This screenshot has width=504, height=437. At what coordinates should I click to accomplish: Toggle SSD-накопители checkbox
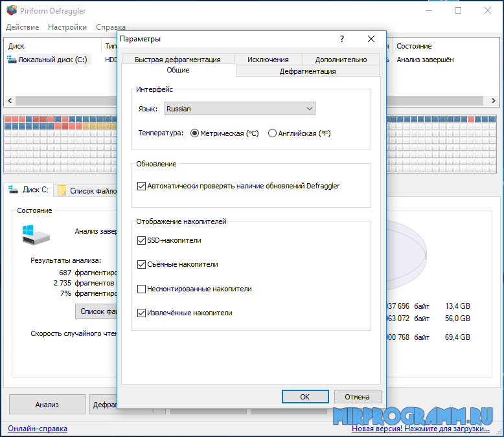(169, 240)
